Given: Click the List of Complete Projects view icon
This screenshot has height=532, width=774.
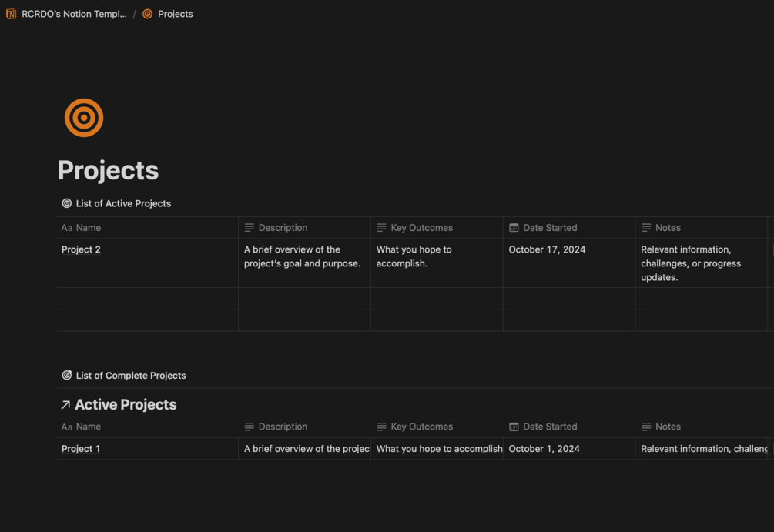Looking at the screenshot, I should coord(67,376).
